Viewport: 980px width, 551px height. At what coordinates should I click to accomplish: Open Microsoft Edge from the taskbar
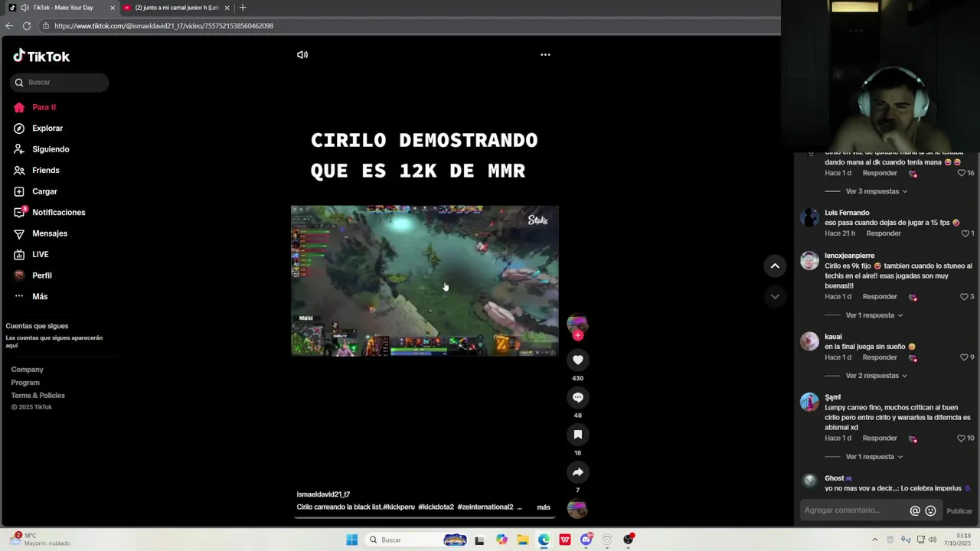tap(544, 540)
